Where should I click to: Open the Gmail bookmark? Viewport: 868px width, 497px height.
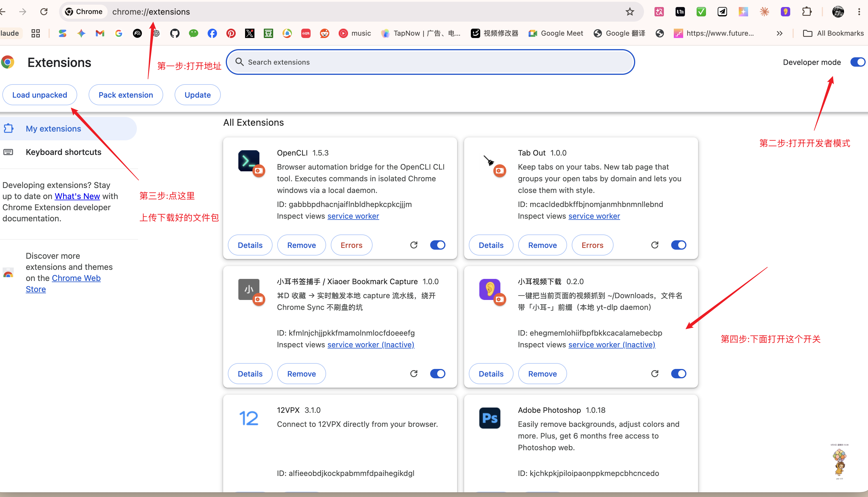coord(100,33)
